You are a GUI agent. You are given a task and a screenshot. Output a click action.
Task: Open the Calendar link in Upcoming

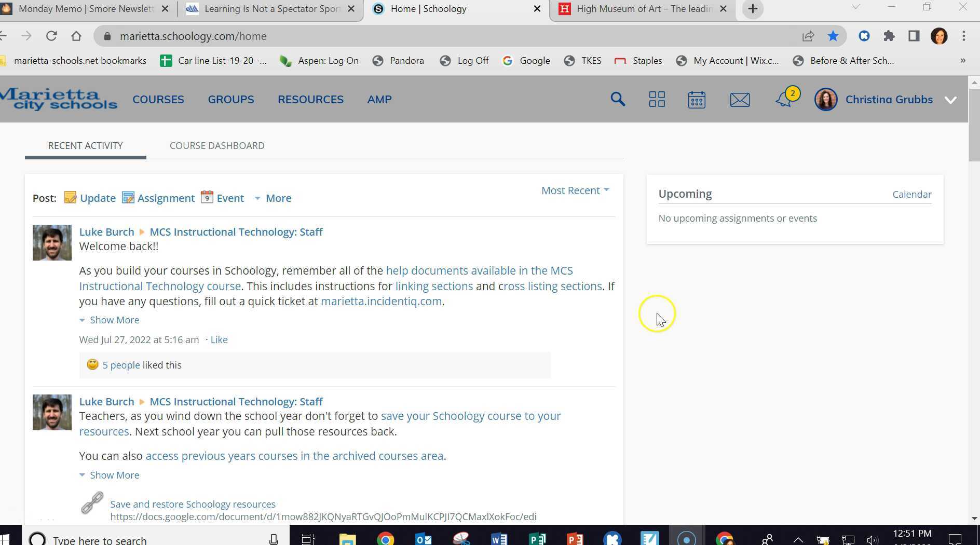coord(911,195)
